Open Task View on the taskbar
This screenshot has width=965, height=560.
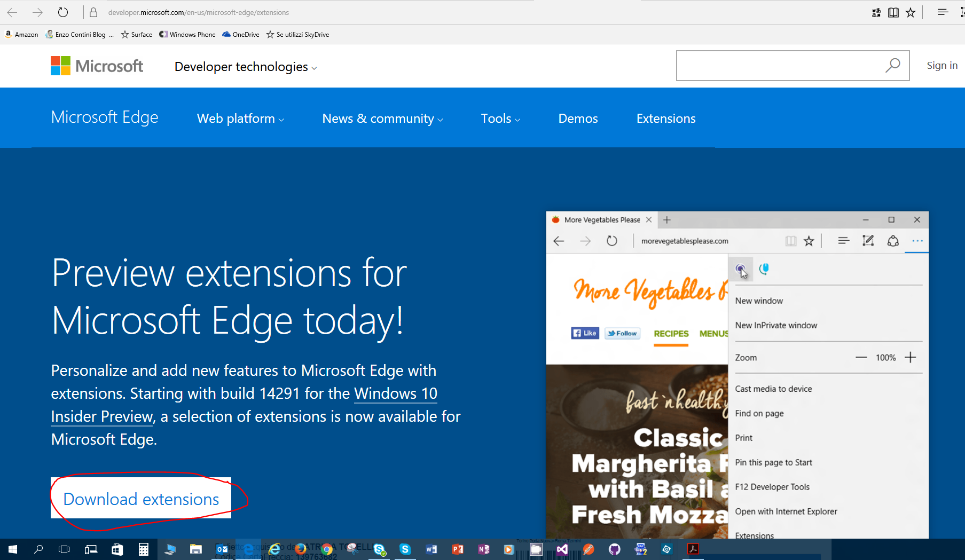(x=64, y=549)
